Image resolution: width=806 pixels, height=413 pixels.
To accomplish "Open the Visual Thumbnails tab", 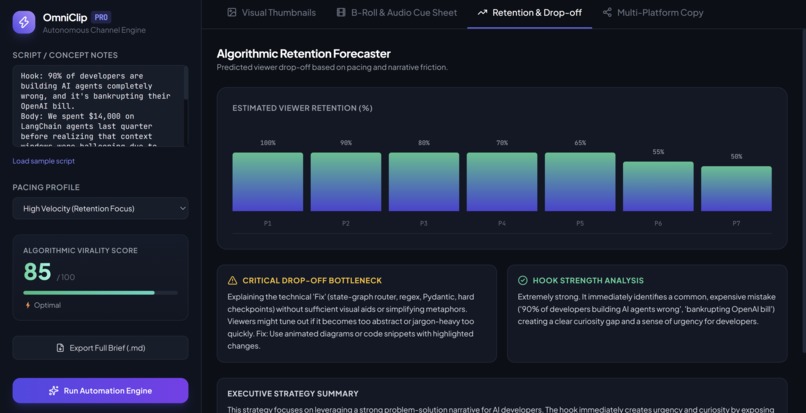I will (x=271, y=12).
